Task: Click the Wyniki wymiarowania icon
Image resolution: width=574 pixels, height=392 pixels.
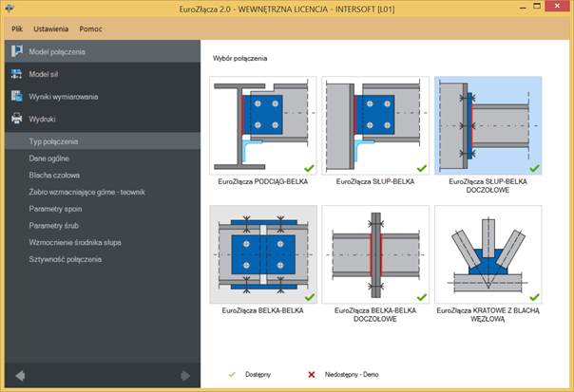Action: click(16, 96)
